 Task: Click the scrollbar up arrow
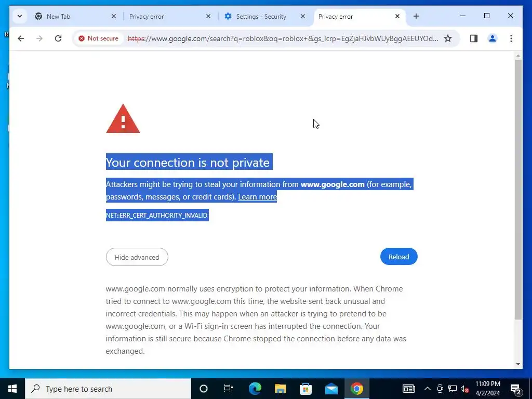[518, 56]
